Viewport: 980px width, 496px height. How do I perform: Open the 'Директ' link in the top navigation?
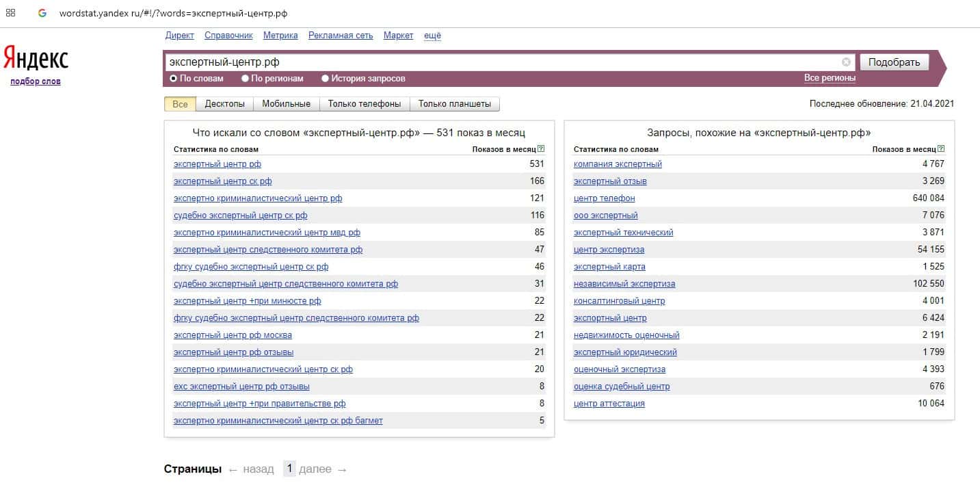click(x=179, y=36)
